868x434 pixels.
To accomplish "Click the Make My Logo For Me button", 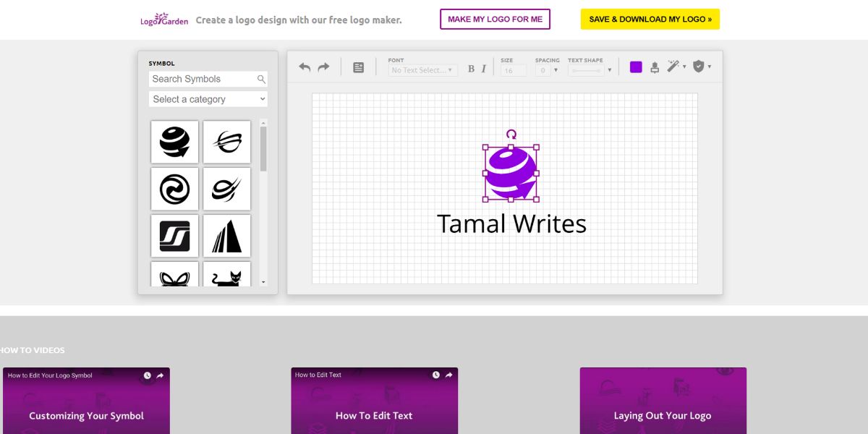I will click(x=495, y=19).
